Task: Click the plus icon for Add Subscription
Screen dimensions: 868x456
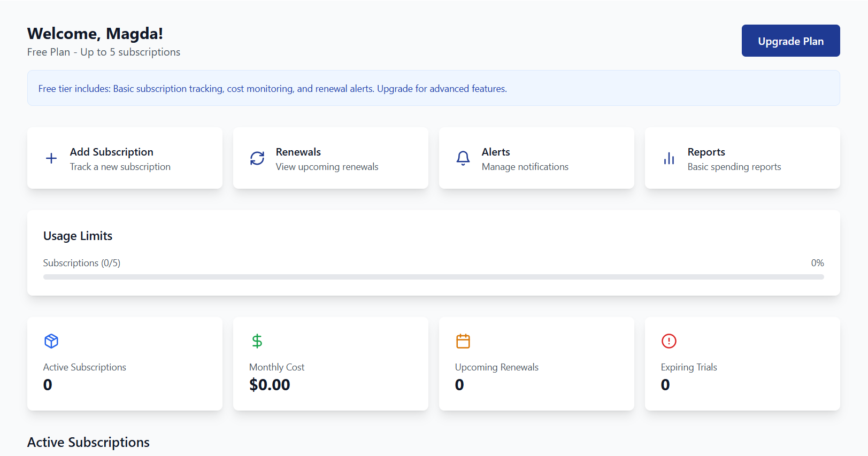Action: (51, 158)
